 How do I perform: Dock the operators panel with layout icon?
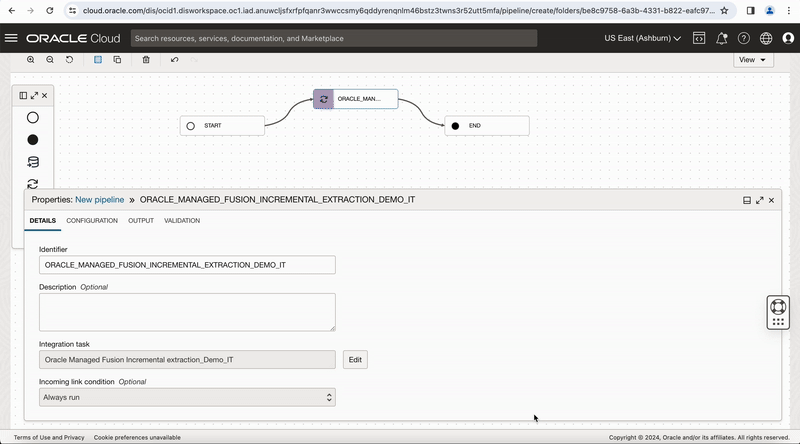(x=23, y=95)
